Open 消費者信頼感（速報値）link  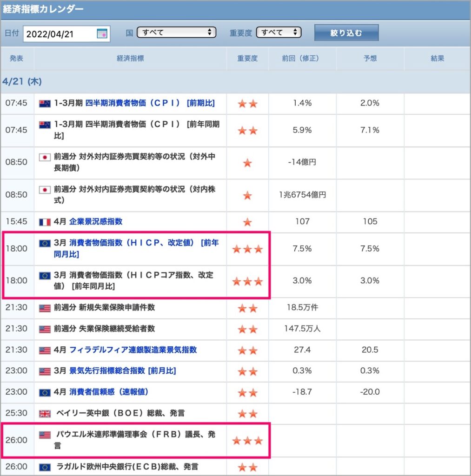[x=109, y=392]
